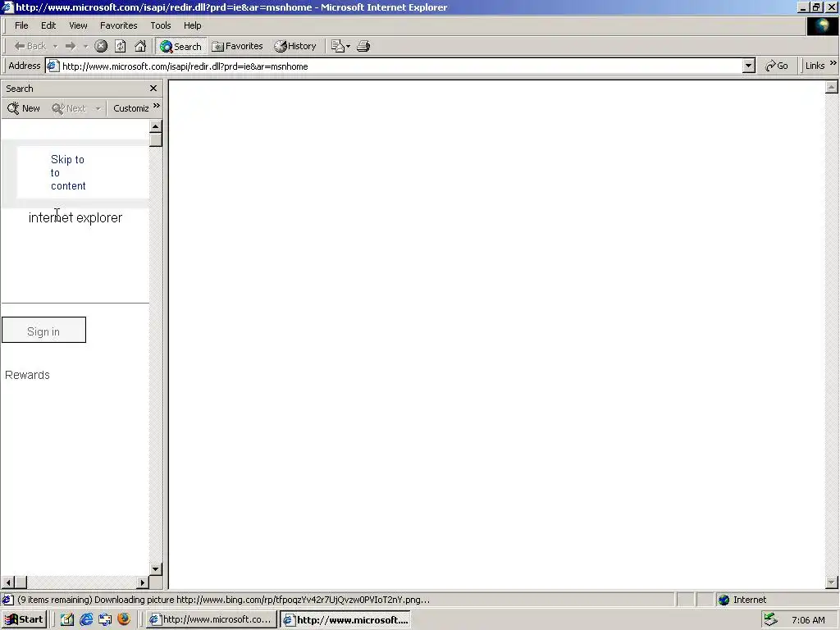This screenshot has height=630, width=840.
Task: Click the Show Desktop quick launch icon
Action: point(105,619)
